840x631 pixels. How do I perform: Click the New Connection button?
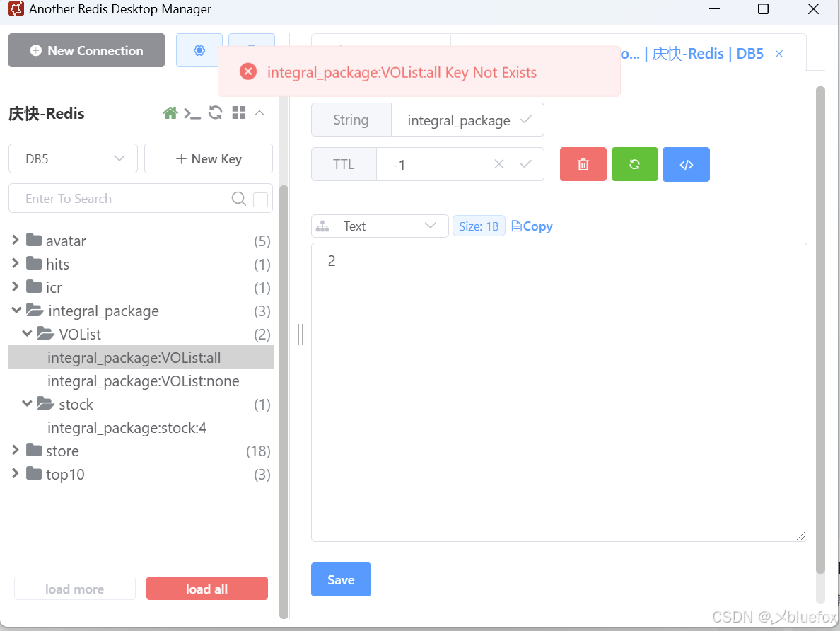click(x=87, y=50)
